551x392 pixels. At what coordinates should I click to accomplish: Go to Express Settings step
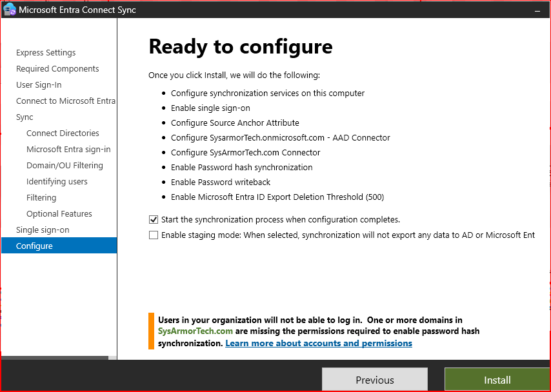tap(46, 53)
